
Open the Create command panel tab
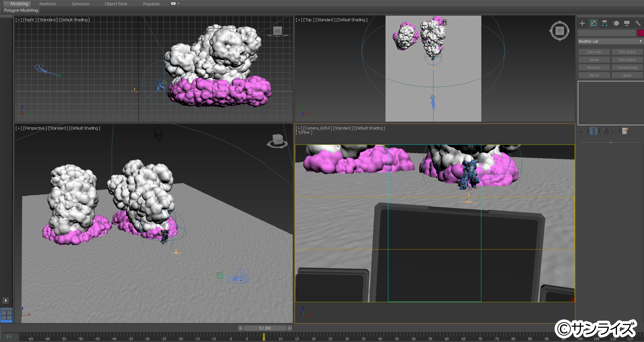582,23
